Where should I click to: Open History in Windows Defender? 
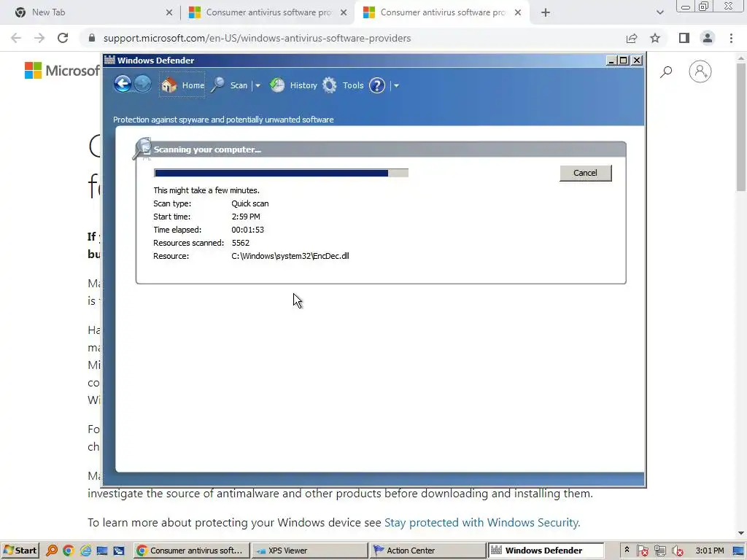pyautogui.click(x=293, y=85)
